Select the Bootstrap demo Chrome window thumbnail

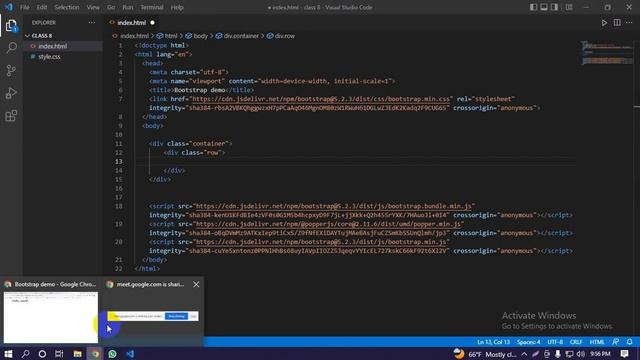(51, 318)
